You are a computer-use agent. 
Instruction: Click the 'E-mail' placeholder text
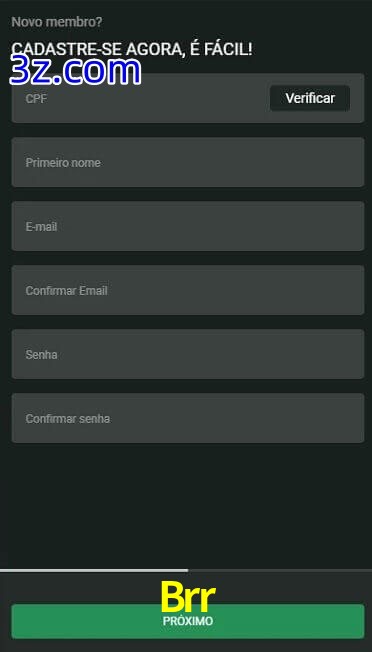[42, 227]
